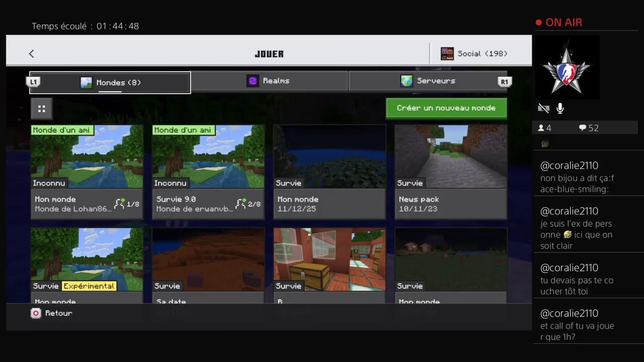The height and width of the screenshot is (362, 644).
Task: Open the Expérimental survival world
Action: point(87,265)
